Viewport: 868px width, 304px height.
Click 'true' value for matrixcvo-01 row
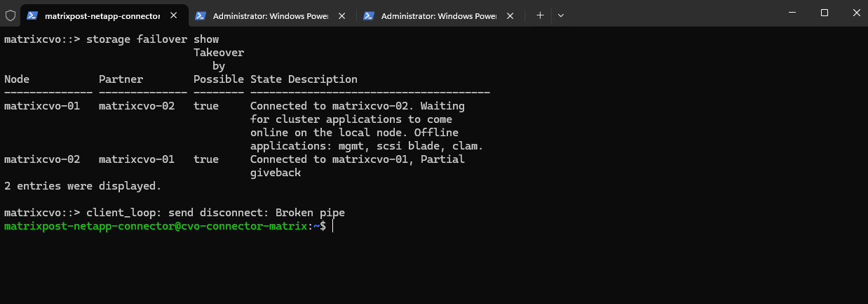206,106
